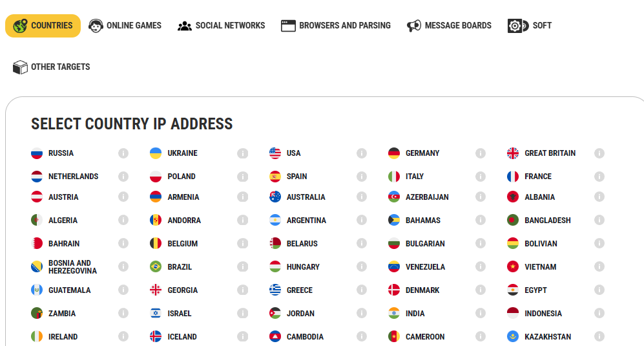Switch to the Online Games tab
The width and height of the screenshot is (644, 346).
125,26
